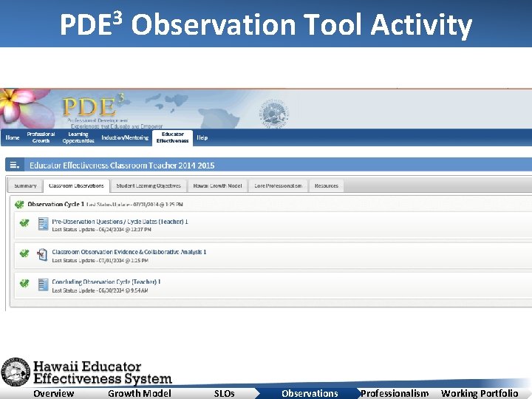Click the clipboard icon for Classroom Observation Evidence
The width and height of the screenshot is (532, 399).
[42, 254]
